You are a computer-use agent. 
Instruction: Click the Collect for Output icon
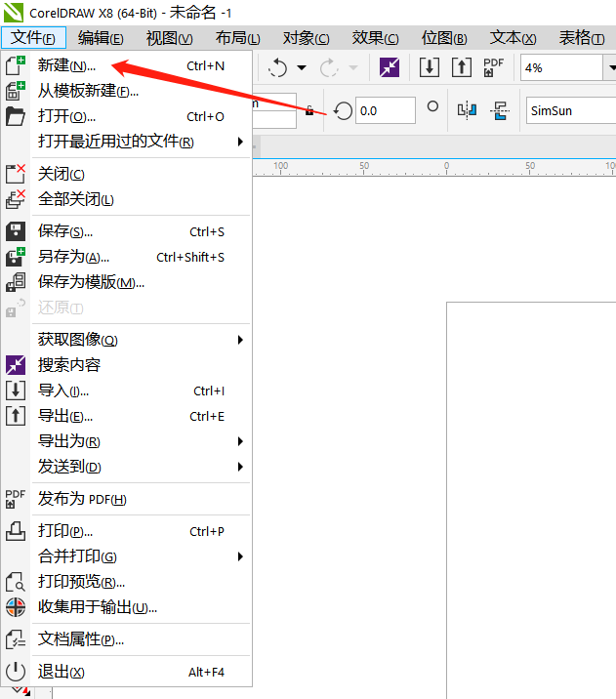pos(16,607)
